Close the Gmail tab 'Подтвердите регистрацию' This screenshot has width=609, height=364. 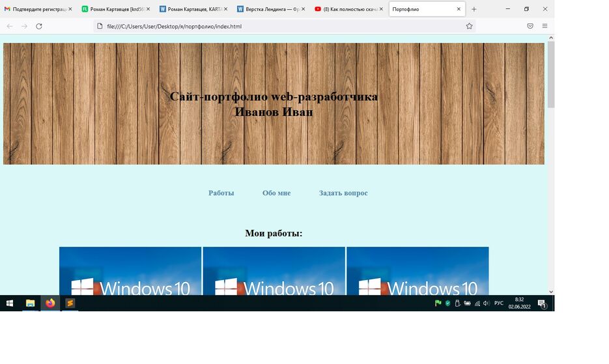coord(70,9)
